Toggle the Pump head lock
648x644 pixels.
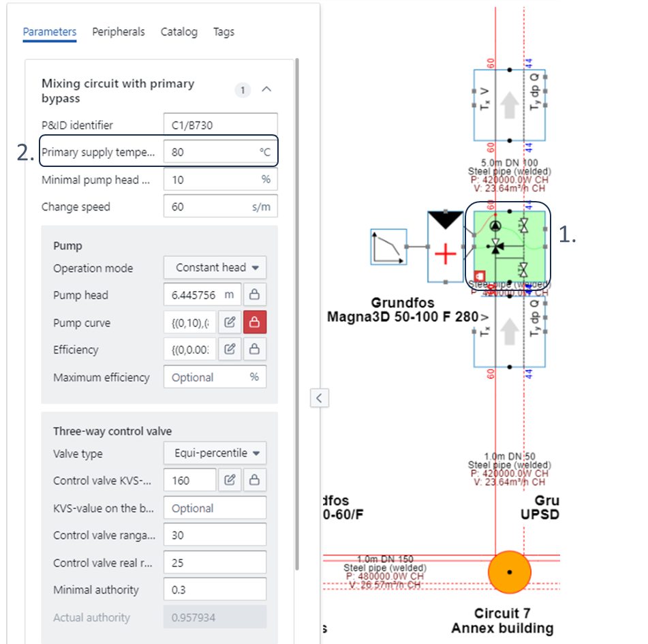(x=255, y=295)
